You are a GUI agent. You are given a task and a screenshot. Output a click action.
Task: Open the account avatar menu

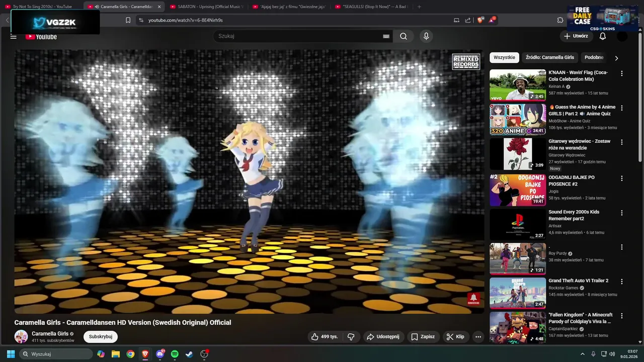[x=622, y=36]
